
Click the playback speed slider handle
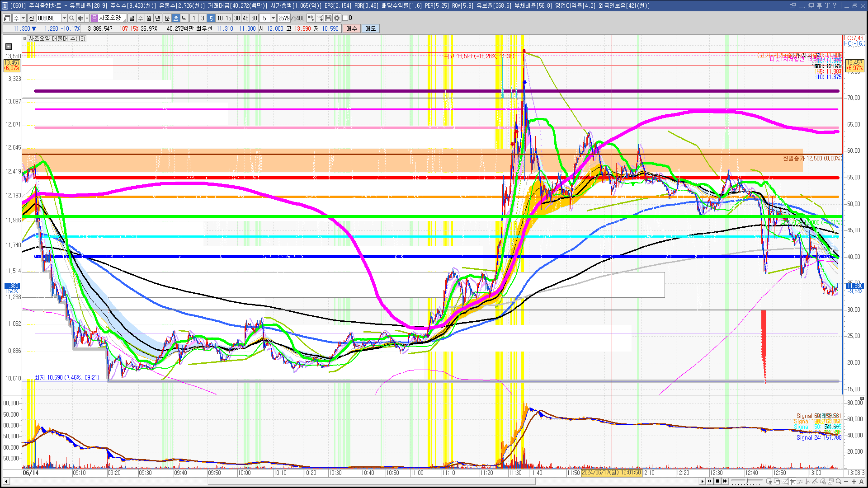[x=748, y=481]
